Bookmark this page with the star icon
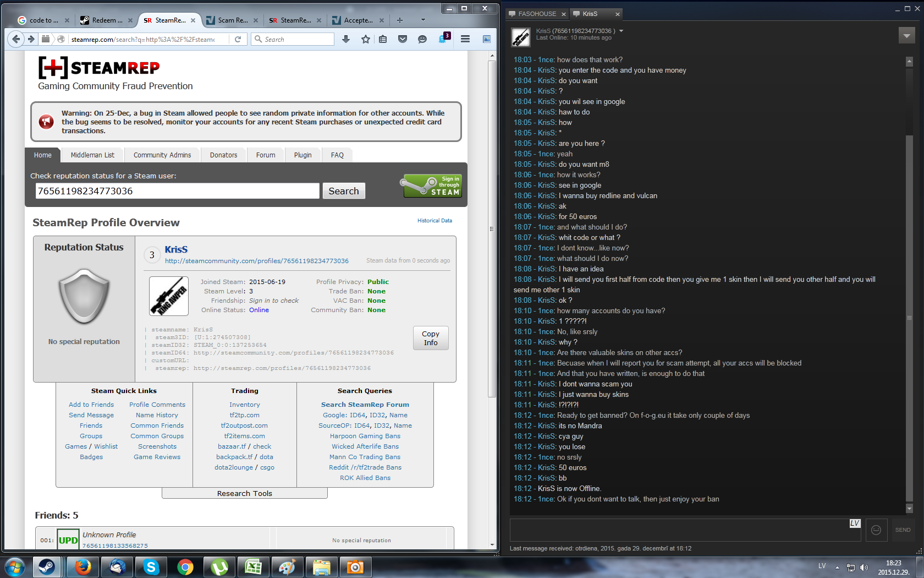Image resolution: width=924 pixels, height=578 pixels. click(x=365, y=39)
